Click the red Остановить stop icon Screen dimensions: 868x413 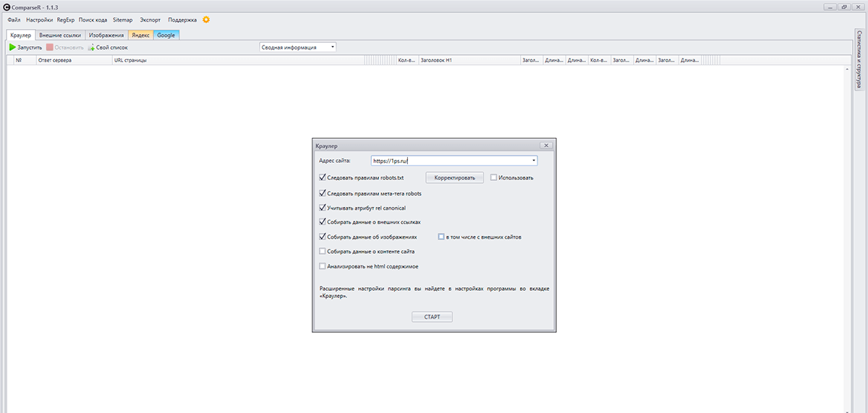50,47
